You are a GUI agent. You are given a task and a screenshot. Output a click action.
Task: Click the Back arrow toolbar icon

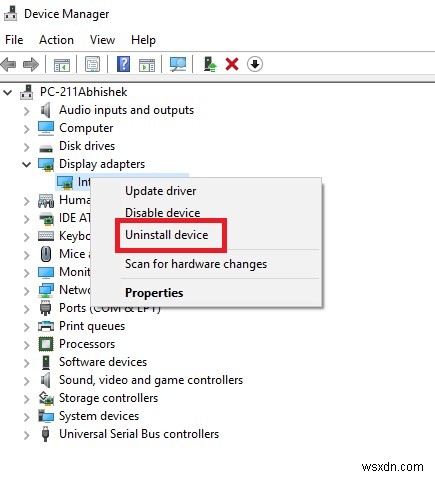coord(9,64)
